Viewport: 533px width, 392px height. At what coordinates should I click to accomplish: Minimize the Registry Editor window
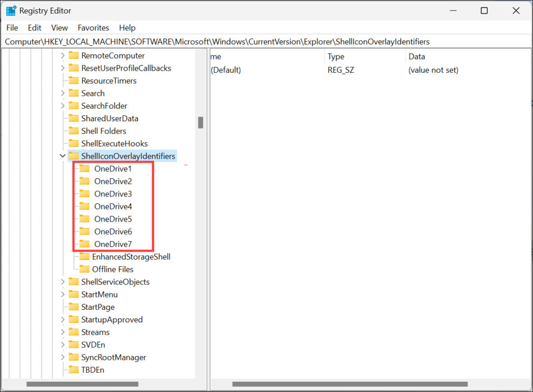pyautogui.click(x=453, y=10)
